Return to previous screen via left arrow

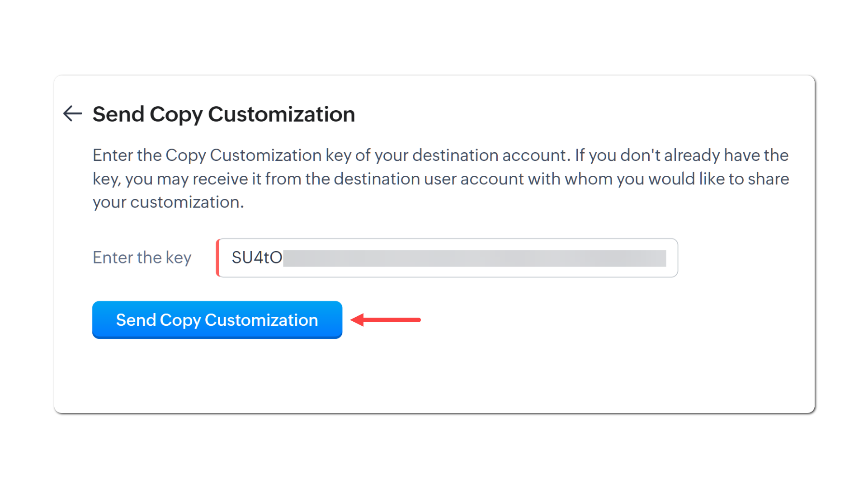pyautogui.click(x=72, y=113)
